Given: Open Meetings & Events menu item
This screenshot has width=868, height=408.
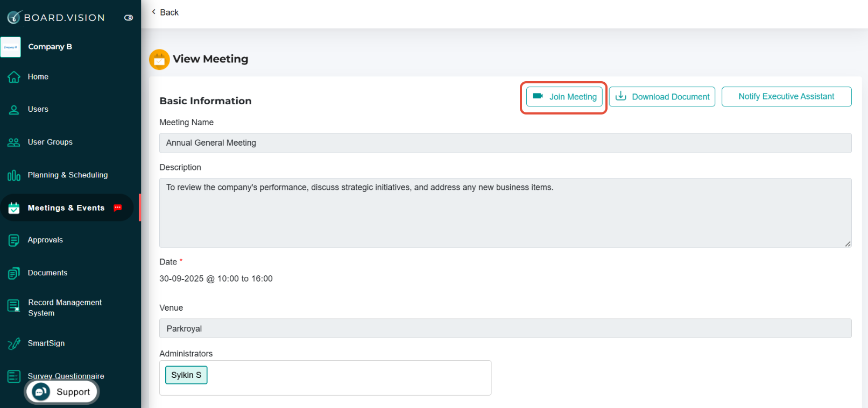Looking at the screenshot, I should [67, 207].
